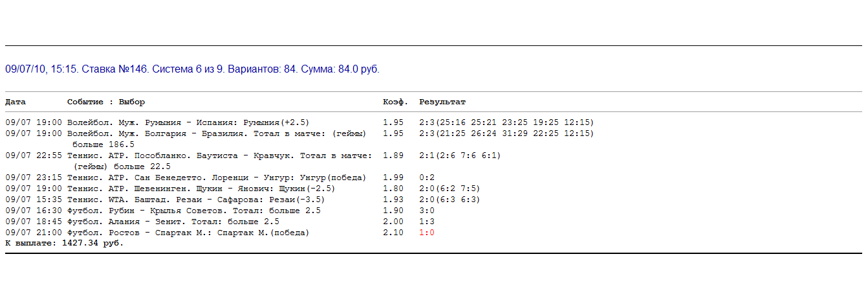Select the Болгария – Бразилия volleyball event
This screenshot has height=298, width=868.
pyautogui.click(x=217, y=133)
